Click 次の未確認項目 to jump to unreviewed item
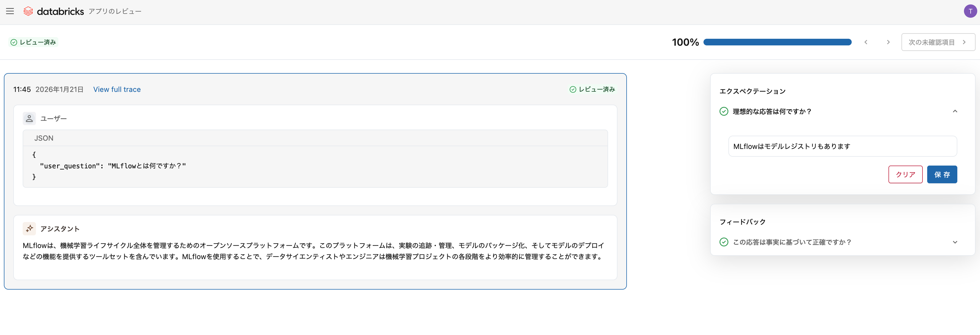The image size is (980, 335). 938,42
